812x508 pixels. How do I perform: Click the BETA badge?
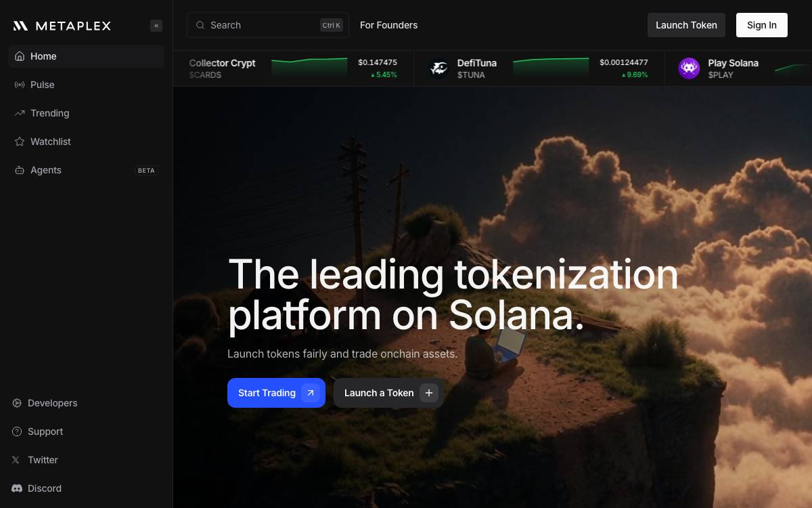point(146,171)
